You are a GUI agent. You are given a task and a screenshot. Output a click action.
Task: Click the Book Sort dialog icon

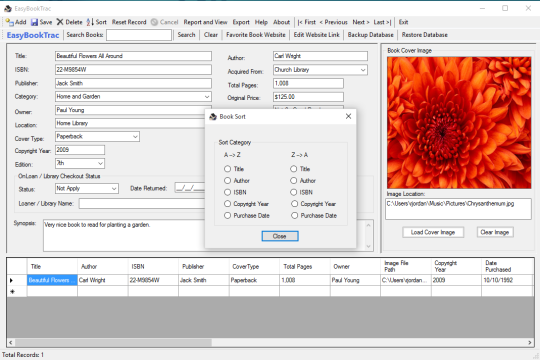pyautogui.click(x=213, y=117)
